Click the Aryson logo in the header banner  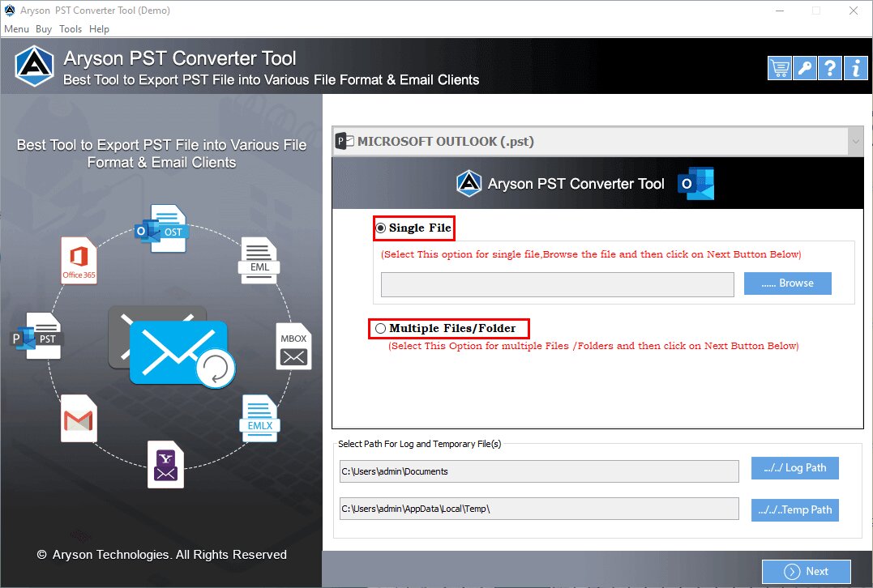35,66
